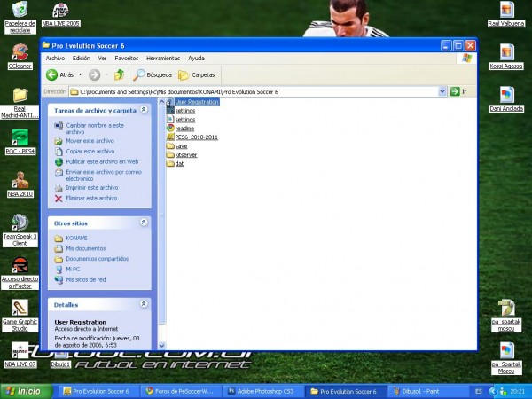Screen dimensions: 532x399
Task: Select the dat folder
Action: [176, 163]
